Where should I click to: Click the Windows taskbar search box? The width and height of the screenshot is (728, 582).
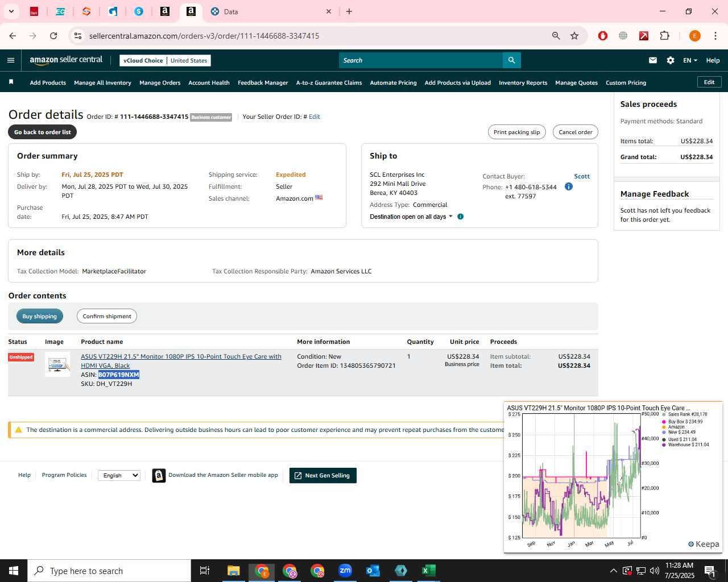pos(109,571)
